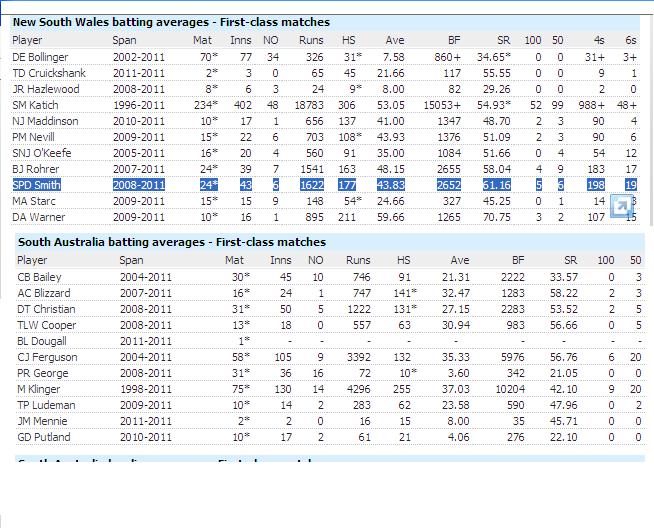Click the '6s' column header
Image resolution: width=654 pixels, height=528 pixels.
point(631,40)
